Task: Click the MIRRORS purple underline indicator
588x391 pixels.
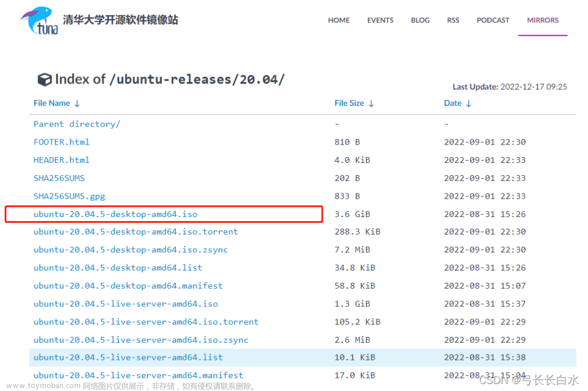Action: 542,36
